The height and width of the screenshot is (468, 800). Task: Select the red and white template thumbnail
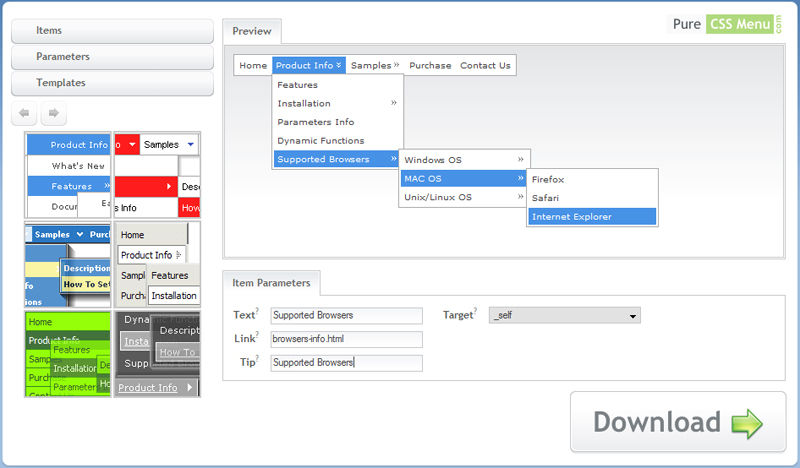[157, 175]
